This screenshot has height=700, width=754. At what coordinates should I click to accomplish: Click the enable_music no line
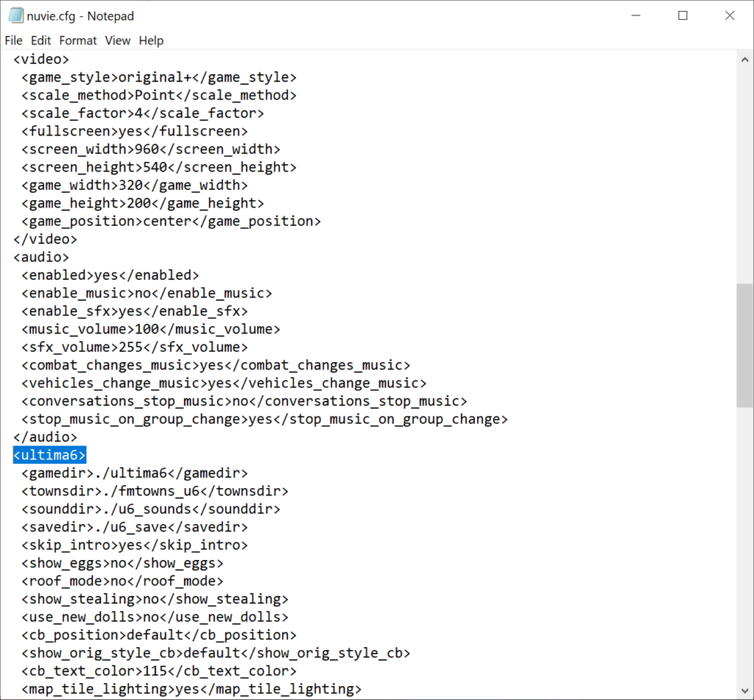point(147,293)
